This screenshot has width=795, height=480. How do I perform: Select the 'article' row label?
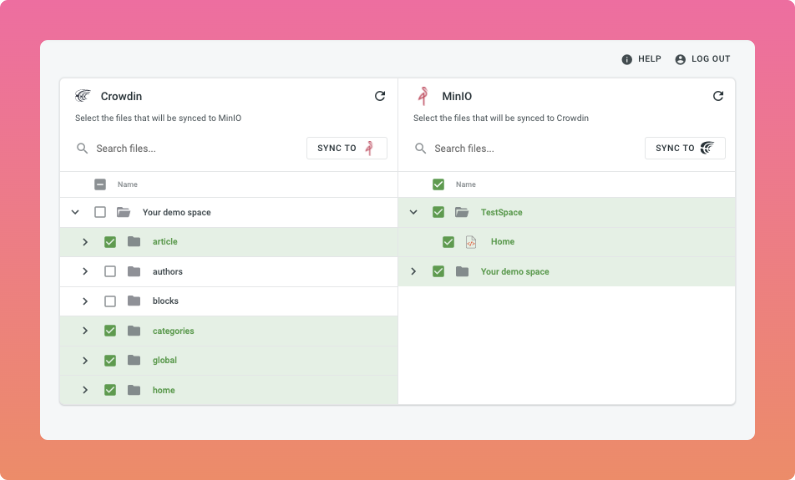(165, 242)
